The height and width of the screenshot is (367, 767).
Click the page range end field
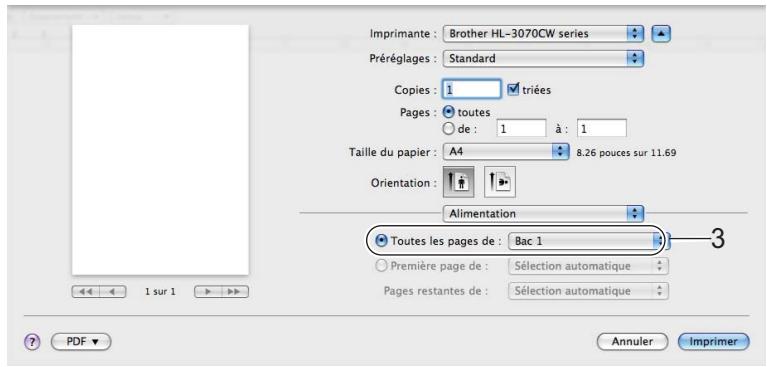click(x=602, y=129)
